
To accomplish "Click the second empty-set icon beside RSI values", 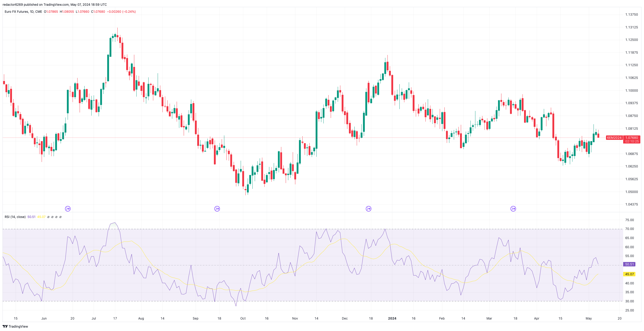I will tap(53, 217).
